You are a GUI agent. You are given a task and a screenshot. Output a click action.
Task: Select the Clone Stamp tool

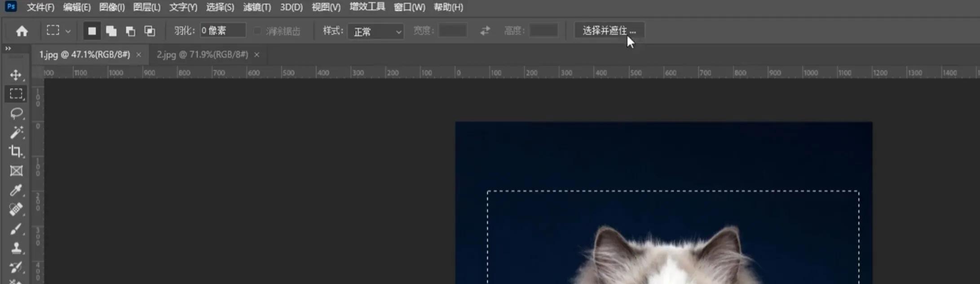pyautogui.click(x=16, y=248)
